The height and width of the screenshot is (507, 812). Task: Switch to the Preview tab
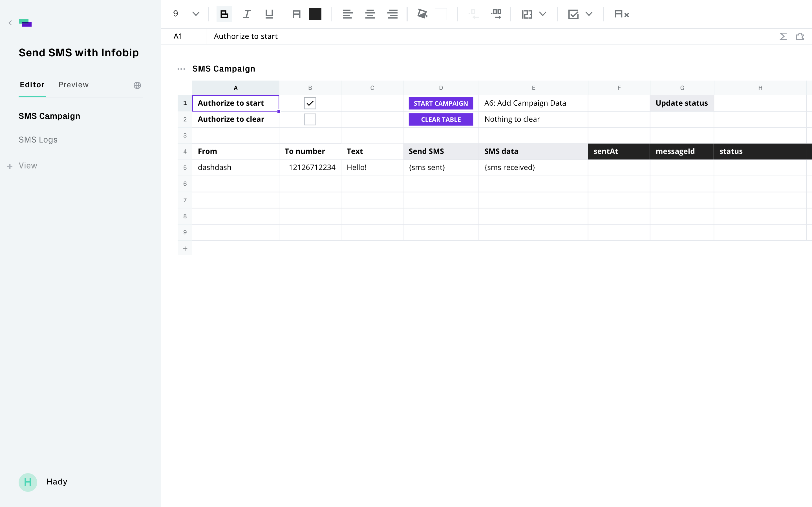tap(74, 85)
